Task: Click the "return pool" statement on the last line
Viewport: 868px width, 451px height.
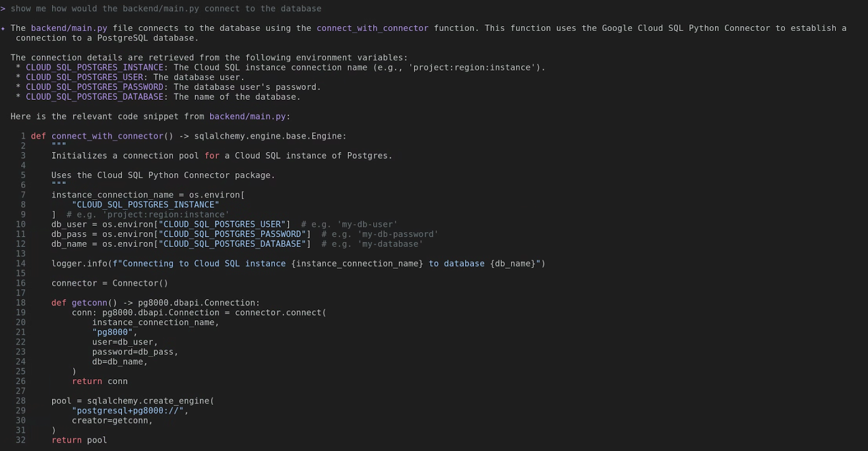Action: pyautogui.click(x=79, y=440)
